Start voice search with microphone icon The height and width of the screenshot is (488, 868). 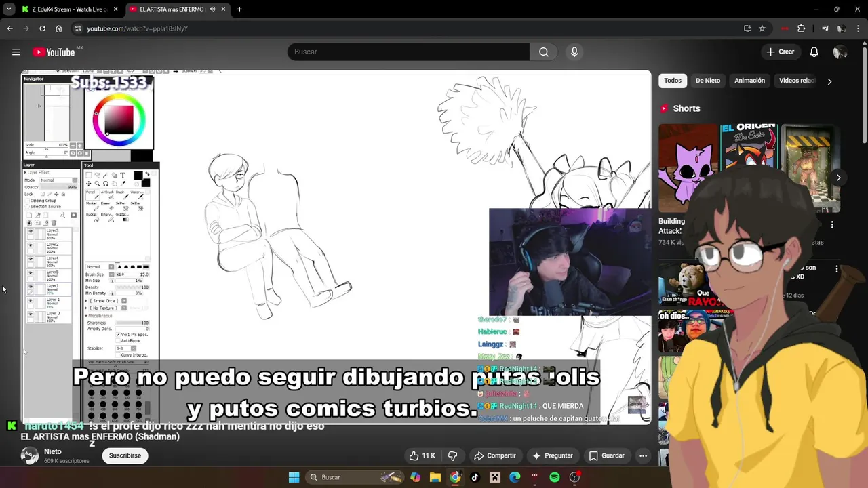point(574,52)
